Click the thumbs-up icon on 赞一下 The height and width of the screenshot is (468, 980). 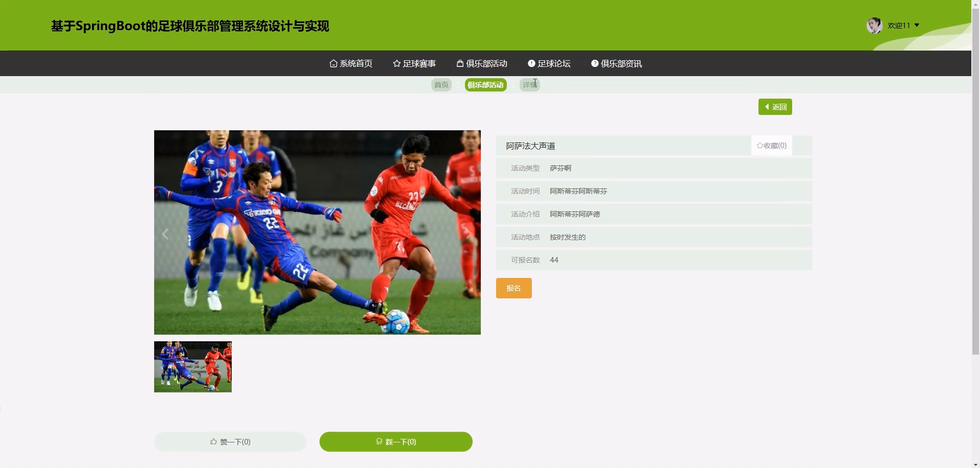(214, 441)
